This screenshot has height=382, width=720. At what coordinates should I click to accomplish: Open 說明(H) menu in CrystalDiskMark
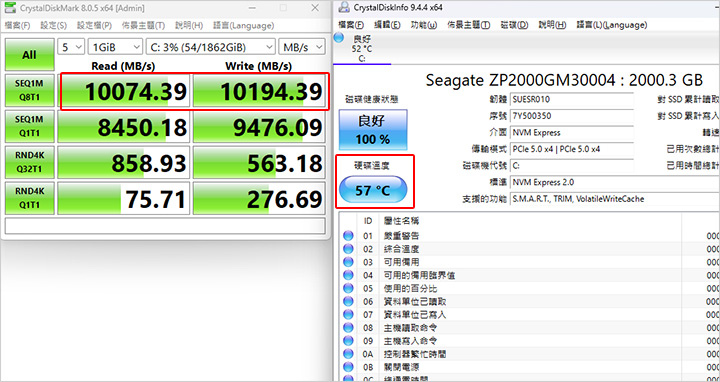[x=189, y=25]
